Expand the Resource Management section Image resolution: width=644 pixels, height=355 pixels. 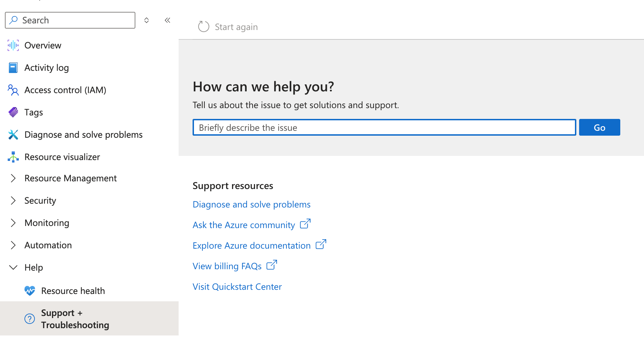(x=13, y=178)
